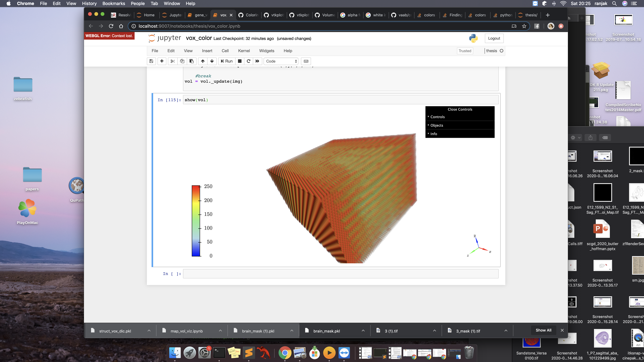644x362 pixels.
Task: Open Sublime Text from the Dock
Action: tap(249, 353)
